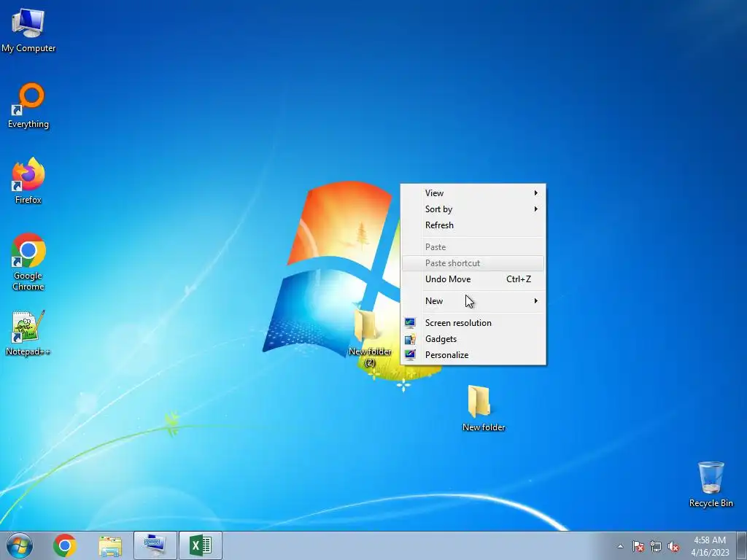This screenshot has width=747, height=560.
Task: Expand the Sort by submenu
Action: [473, 209]
